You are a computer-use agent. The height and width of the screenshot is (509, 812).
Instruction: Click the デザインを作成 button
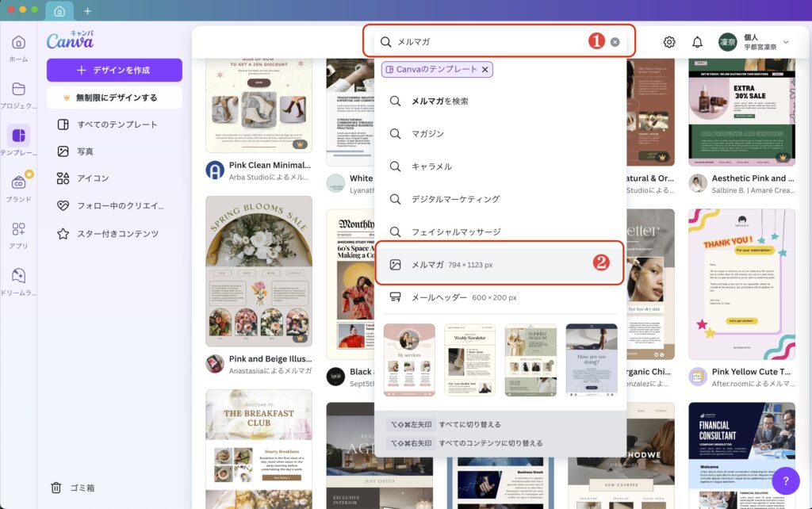click(x=114, y=70)
